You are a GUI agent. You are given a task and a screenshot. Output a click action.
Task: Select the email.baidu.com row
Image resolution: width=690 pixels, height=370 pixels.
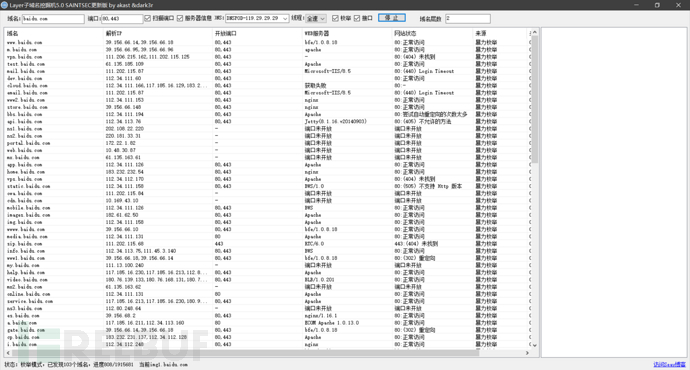tap(267, 93)
